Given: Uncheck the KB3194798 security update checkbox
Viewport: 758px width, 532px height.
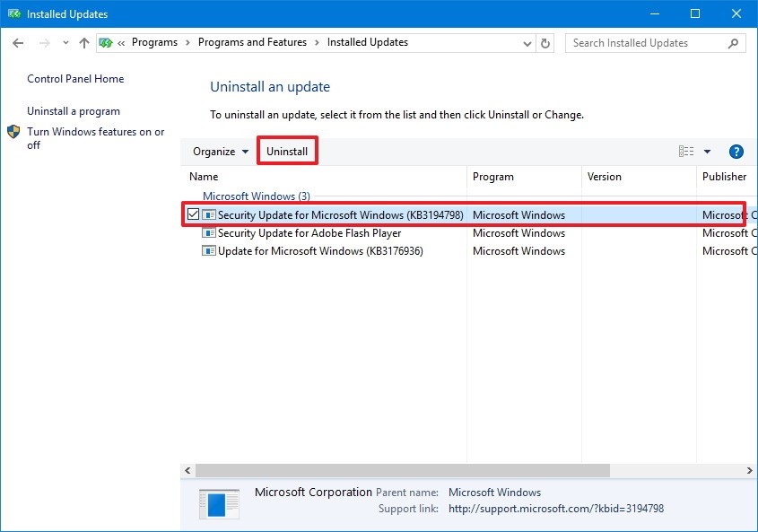Looking at the screenshot, I should point(192,214).
